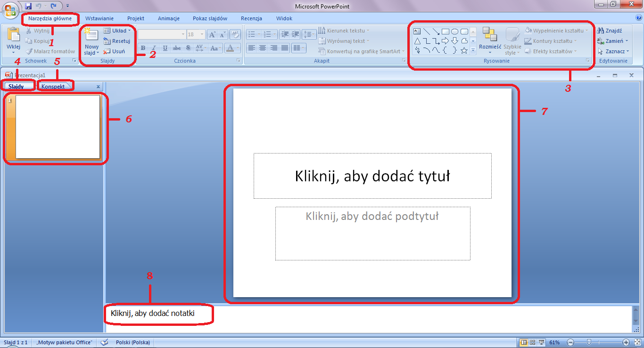Screen dimensions: 644x348
Task: Click the subtitle placeholder 'Kliknij, aby dodać podtytuł'
Action: pyautogui.click(x=372, y=233)
